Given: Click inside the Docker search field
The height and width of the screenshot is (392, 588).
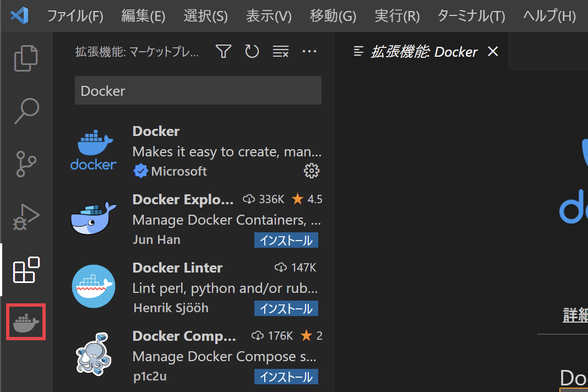Looking at the screenshot, I should [x=198, y=89].
